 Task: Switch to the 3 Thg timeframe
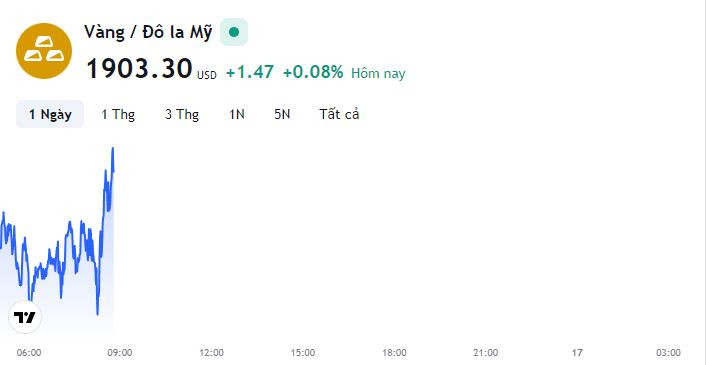(x=182, y=114)
